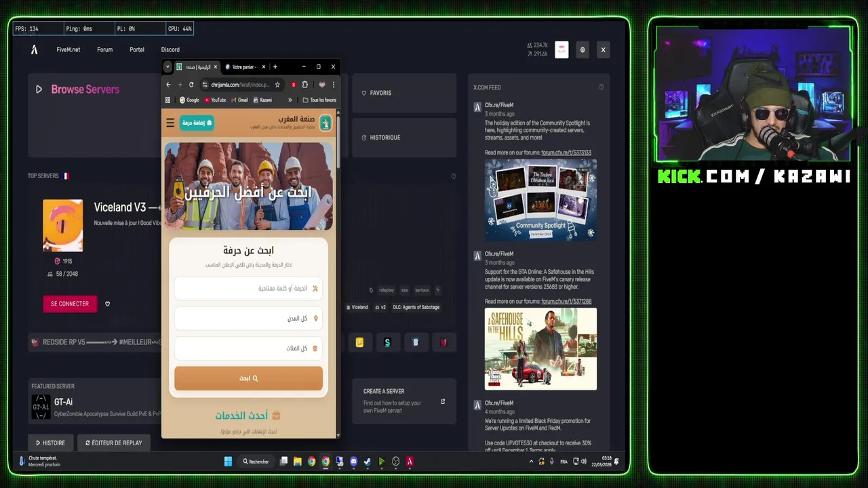Viewport: 868px width, 488px height.
Task: Open the Windows Start button
Action: (229, 462)
